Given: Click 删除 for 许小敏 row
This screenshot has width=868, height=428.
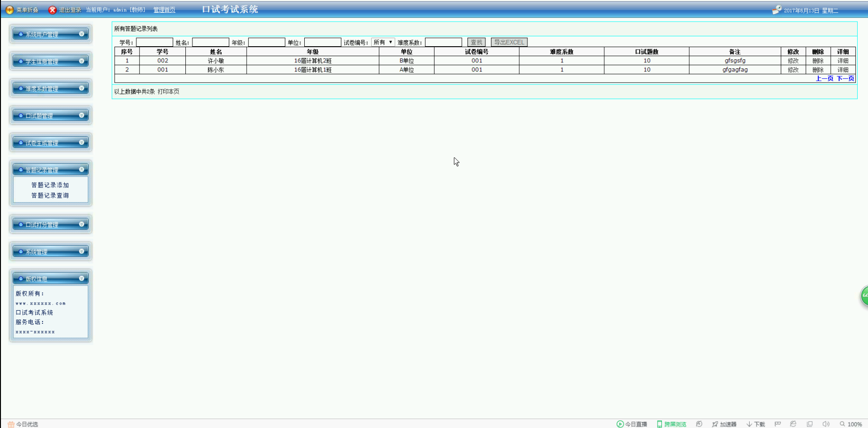Looking at the screenshot, I should point(818,61).
